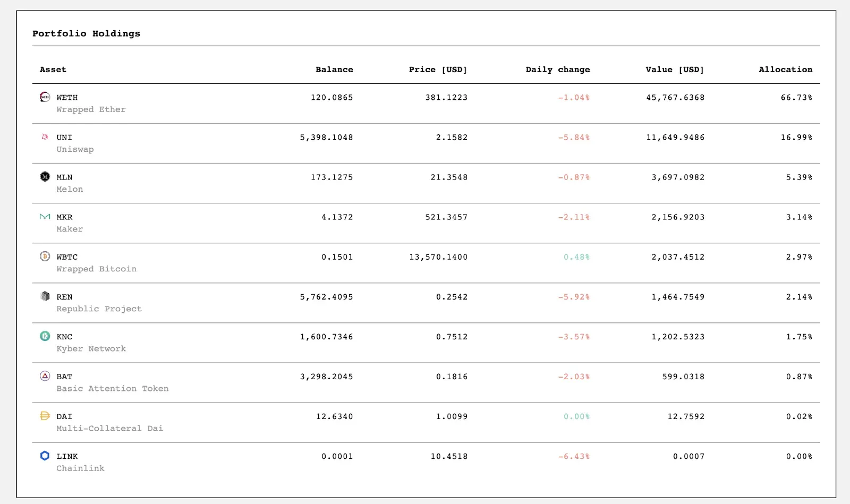This screenshot has height=504, width=850.
Task: Click the DAI token icon
Action: click(45, 416)
